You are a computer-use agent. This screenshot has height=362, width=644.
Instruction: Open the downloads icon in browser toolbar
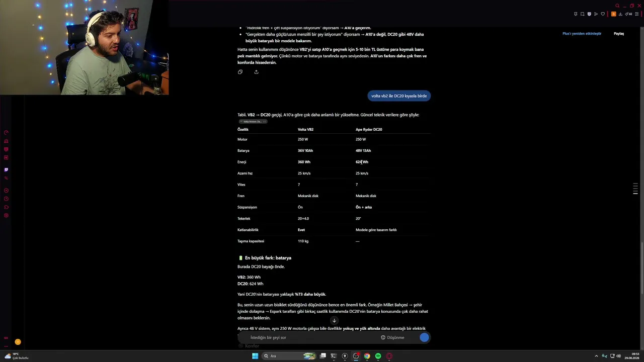(x=620, y=14)
